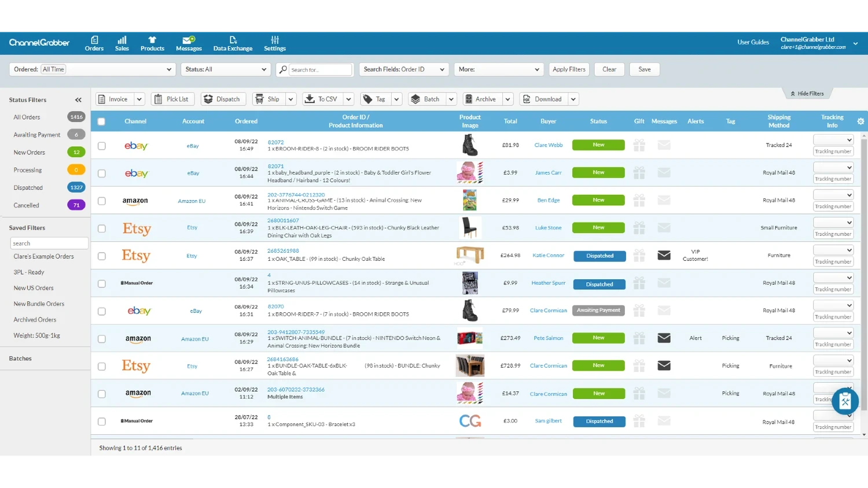
Task: Open message envelope for order 2684163686
Action: point(664,365)
